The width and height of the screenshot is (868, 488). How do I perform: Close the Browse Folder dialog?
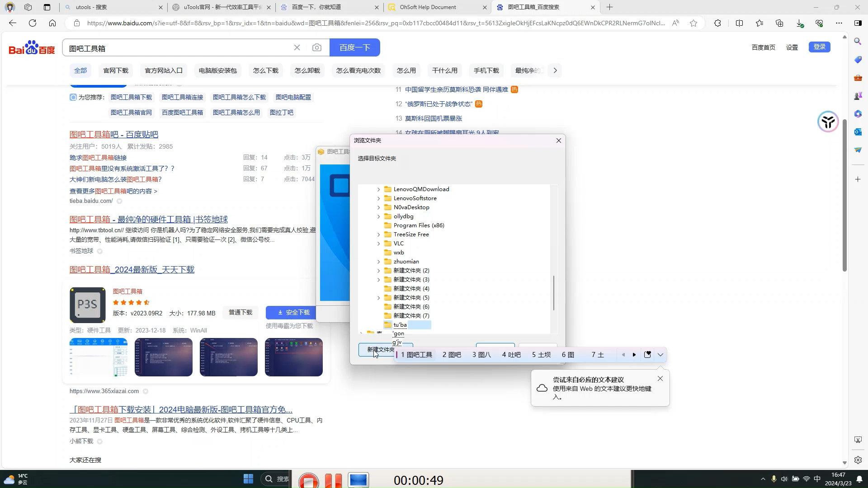coord(559,141)
